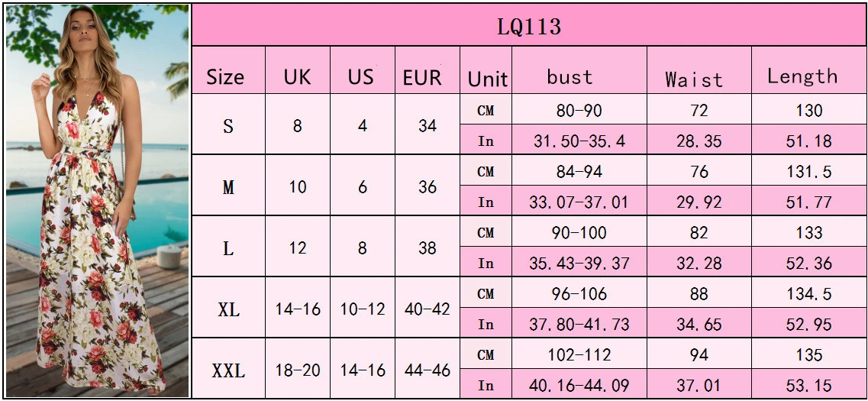The image size is (868, 401).
Task: Select the Size column header
Action: pos(226,77)
